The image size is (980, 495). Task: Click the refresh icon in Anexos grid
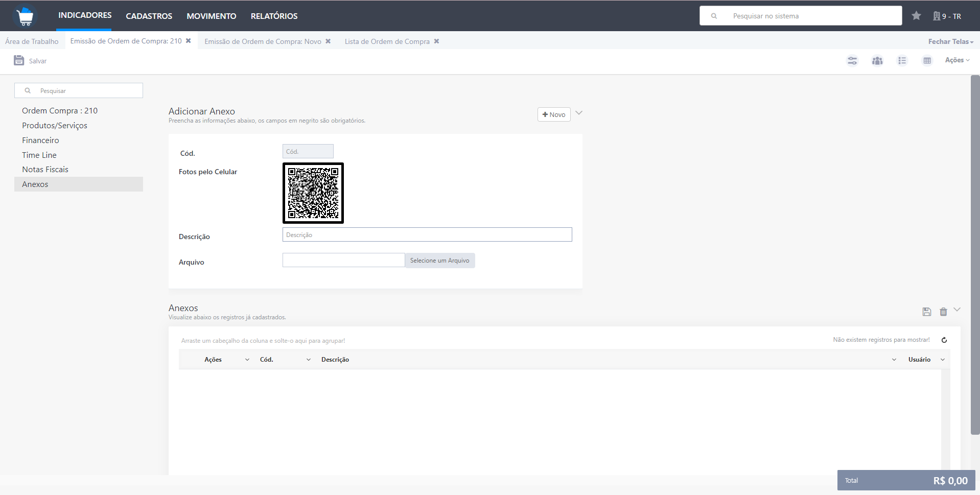944,340
